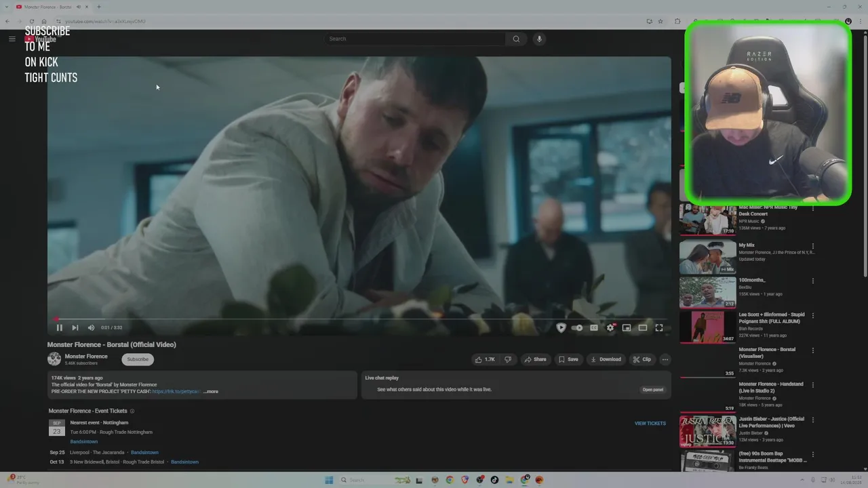The width and height of the screenshot is (868, 488).
Task: Open File Explorer on taskbar
Action: [x=509, y=480]
